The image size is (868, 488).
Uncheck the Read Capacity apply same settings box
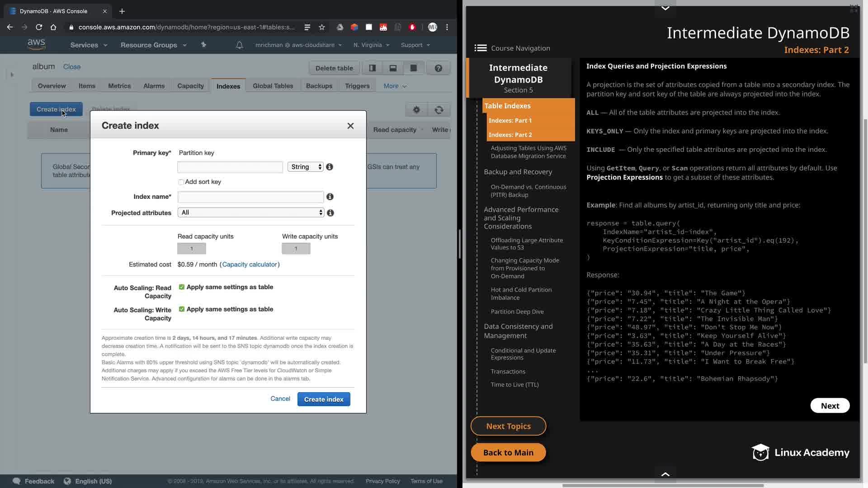182,287
